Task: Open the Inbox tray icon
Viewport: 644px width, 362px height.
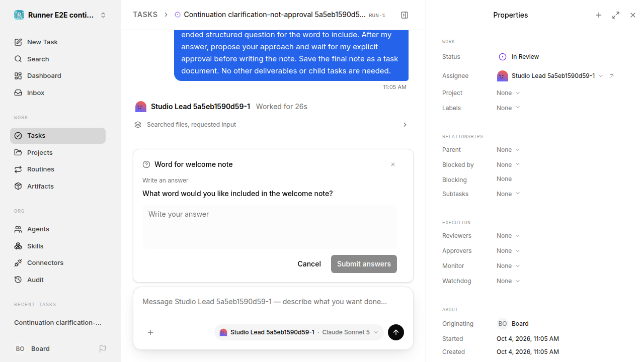Action: coord(18,93)
